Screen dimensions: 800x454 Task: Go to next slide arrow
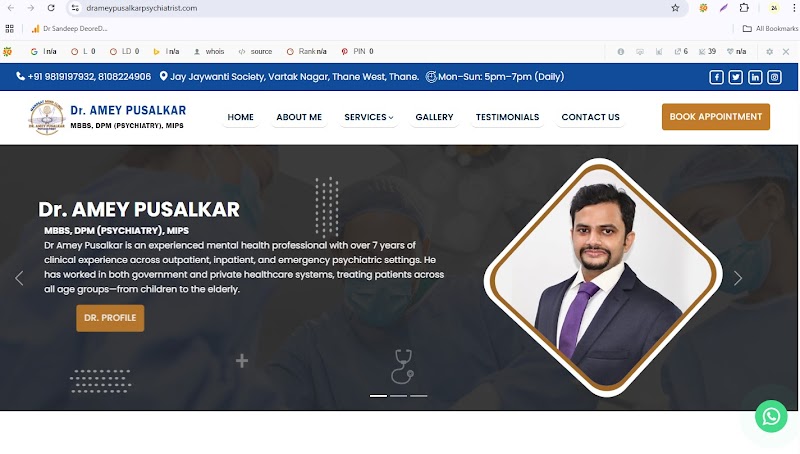[x=738, y=278]
